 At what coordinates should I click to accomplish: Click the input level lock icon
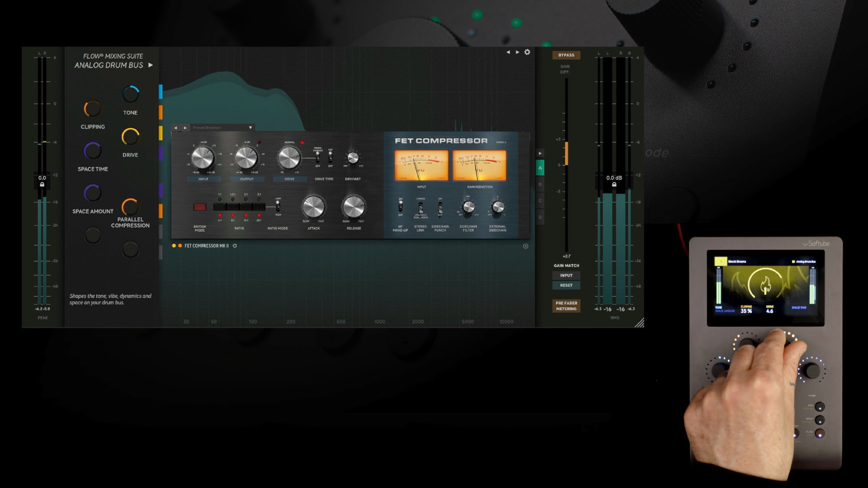click(42, 184)
